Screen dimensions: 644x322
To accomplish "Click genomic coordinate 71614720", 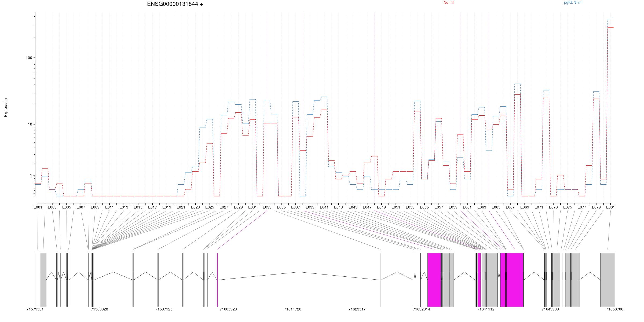I will tap(292, 309).
